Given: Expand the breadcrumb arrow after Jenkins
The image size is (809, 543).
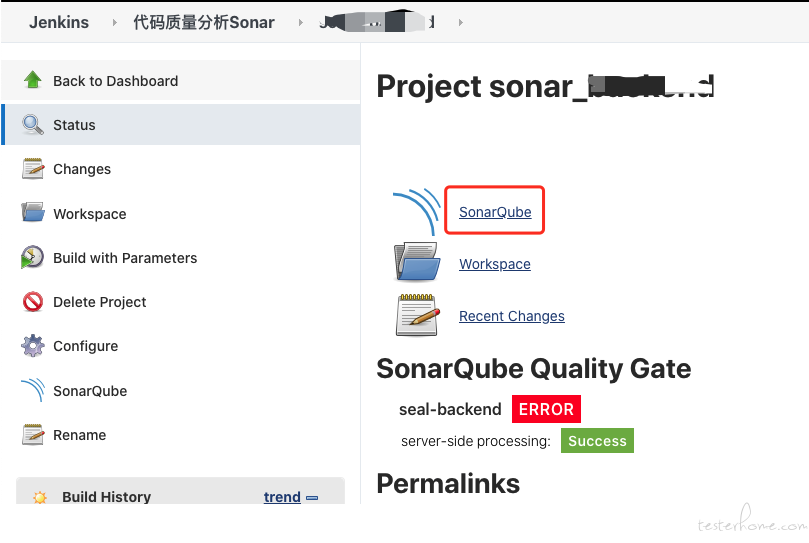Looking at the screenshot, I should tap(115, 23).
